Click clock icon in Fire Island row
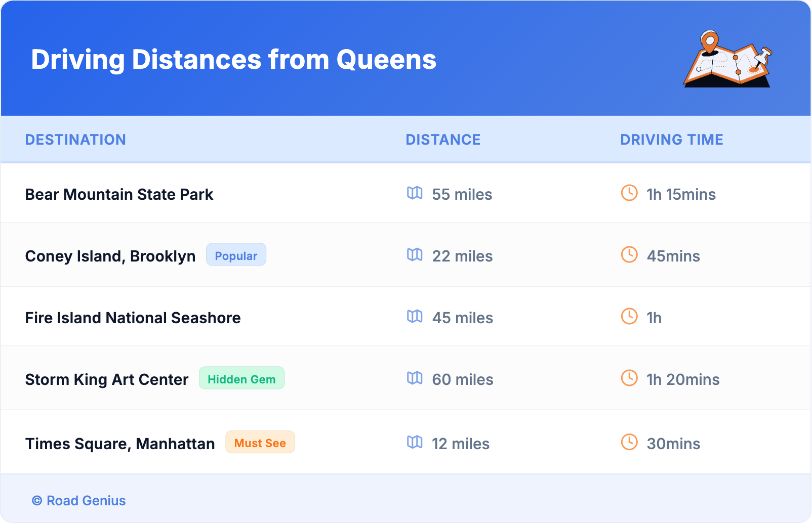 tap(629, 317)
